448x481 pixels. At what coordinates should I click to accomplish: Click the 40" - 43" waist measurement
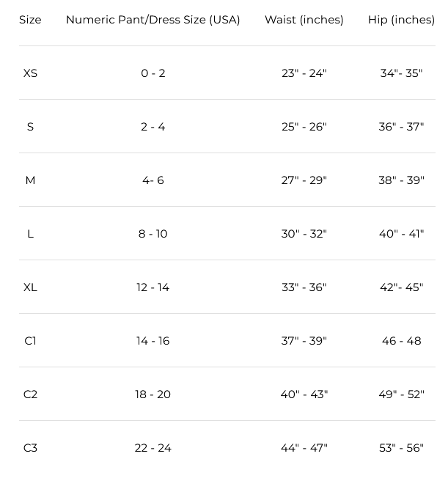coord(304,394)
